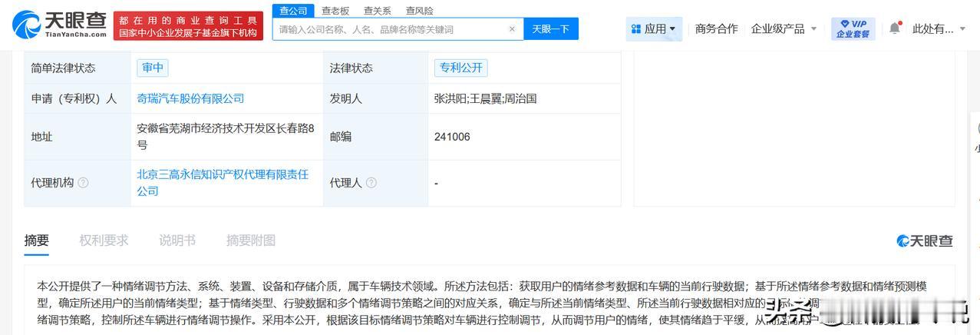Image resolution: width=980 pixels, height=335 pixels.
Task: Click the help icon next to 代理人
Action: (371, 183)
